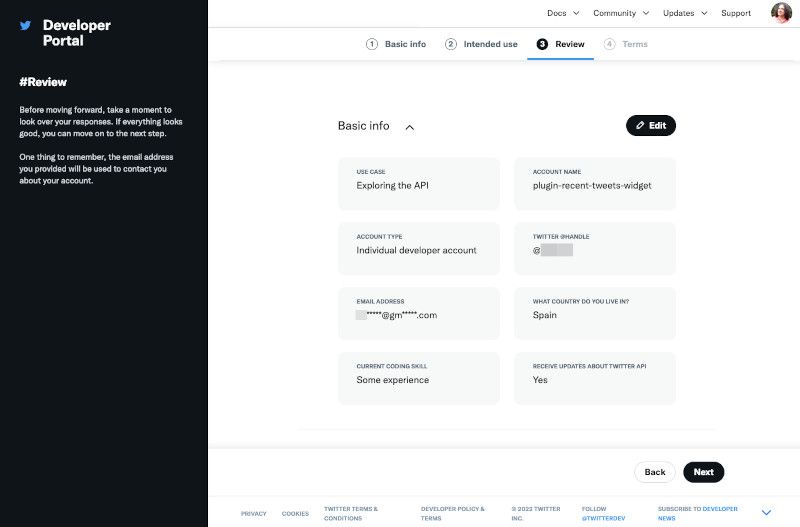This screenshot has height=527, width=800.
Task: Subscribe to Developer News link
Action: coord(697,513)
